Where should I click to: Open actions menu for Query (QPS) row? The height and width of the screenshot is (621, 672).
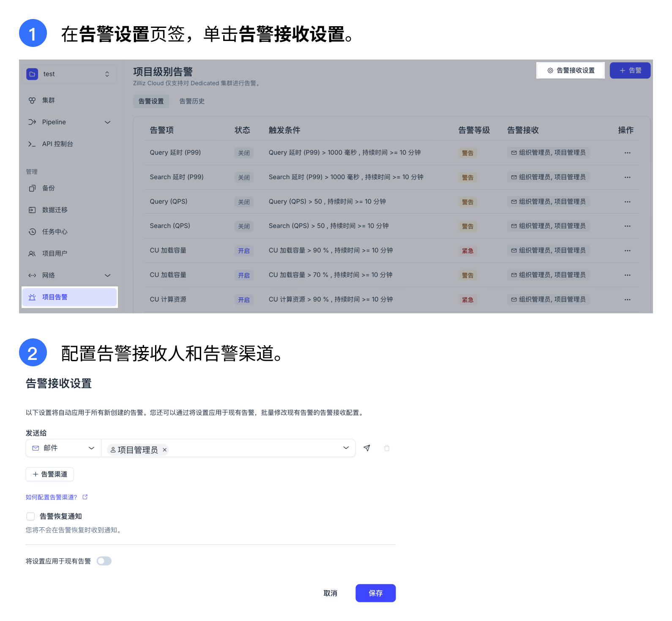tap(627, 202)
